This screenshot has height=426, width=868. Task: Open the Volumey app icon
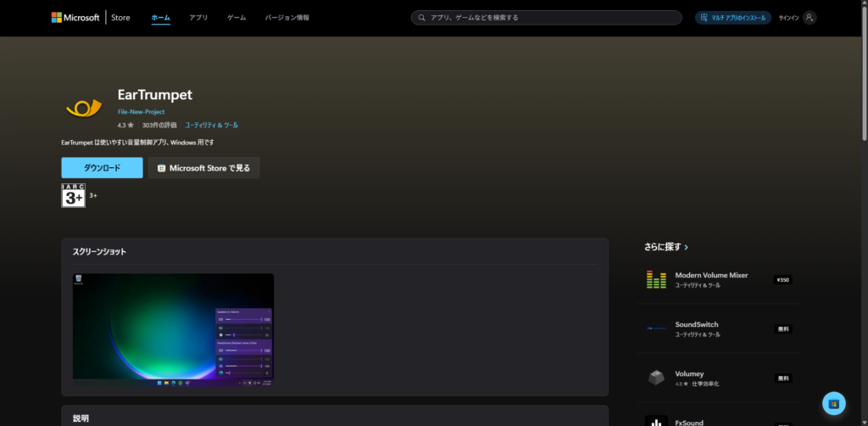click(655, 378)
